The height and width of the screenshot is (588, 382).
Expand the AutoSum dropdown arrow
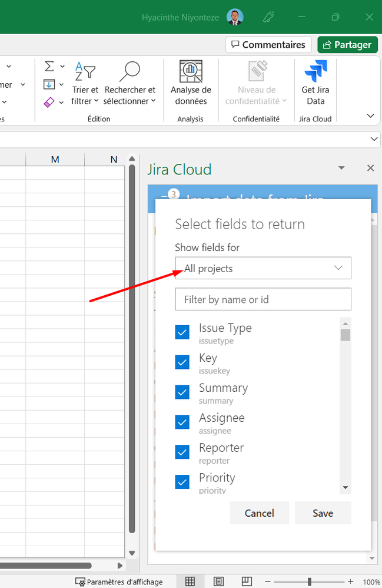point(62,67)
